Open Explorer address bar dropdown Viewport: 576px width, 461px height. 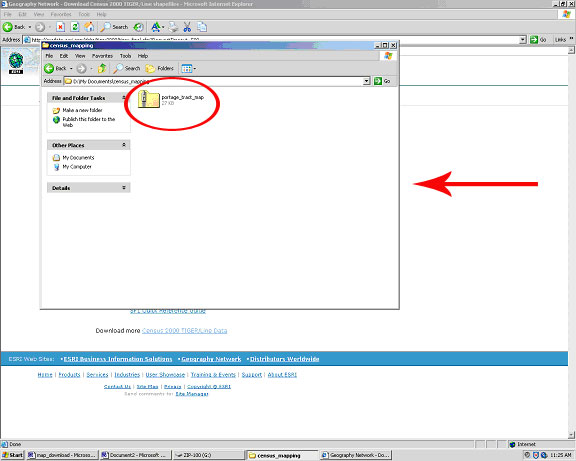pos(367,81)
